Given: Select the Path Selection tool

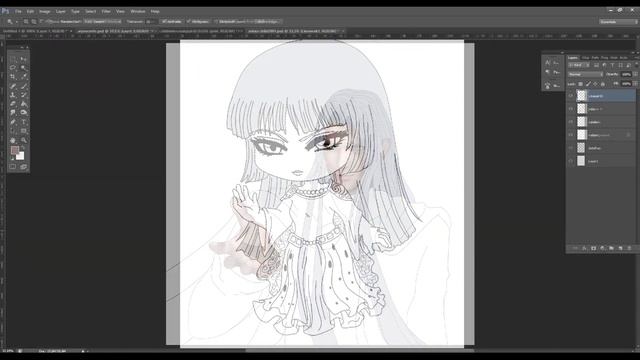Looking at the screenshot, I should tap(13, 131).
